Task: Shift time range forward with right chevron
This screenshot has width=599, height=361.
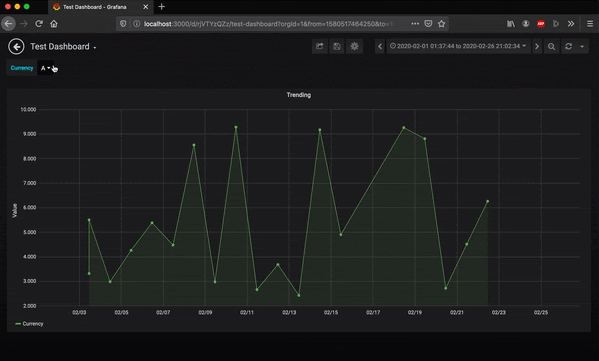Action: click(x=537, y=46)
